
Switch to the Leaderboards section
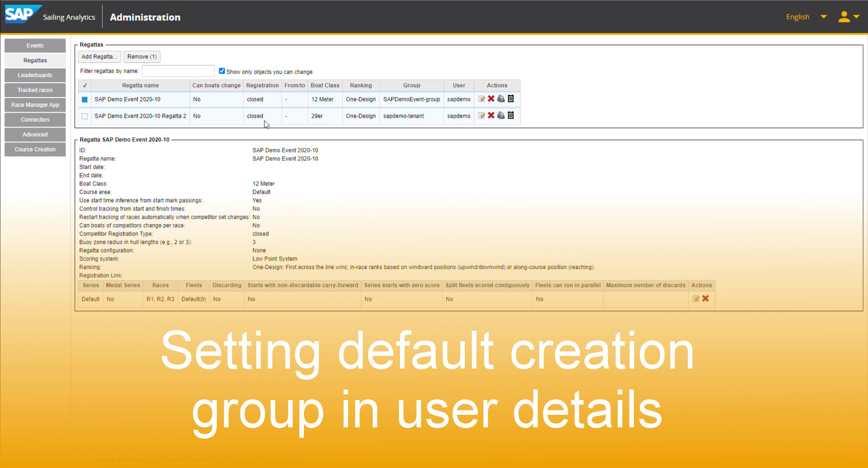[35, 75]
